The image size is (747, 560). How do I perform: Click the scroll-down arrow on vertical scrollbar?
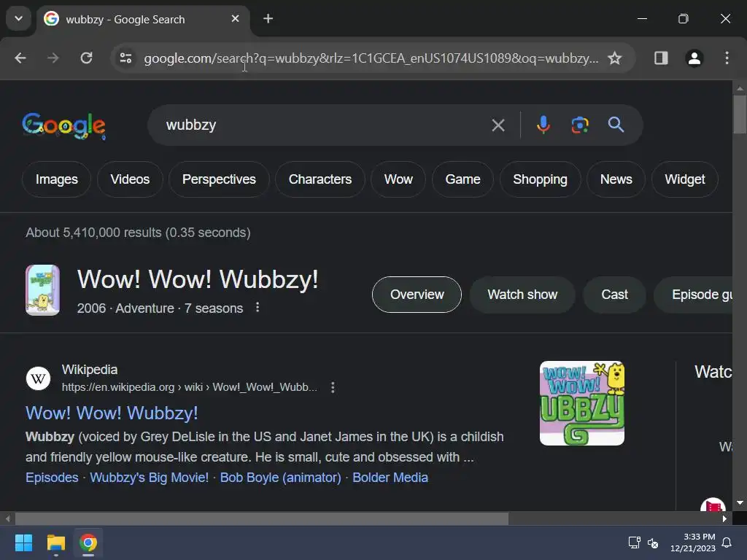click(740, 503)
